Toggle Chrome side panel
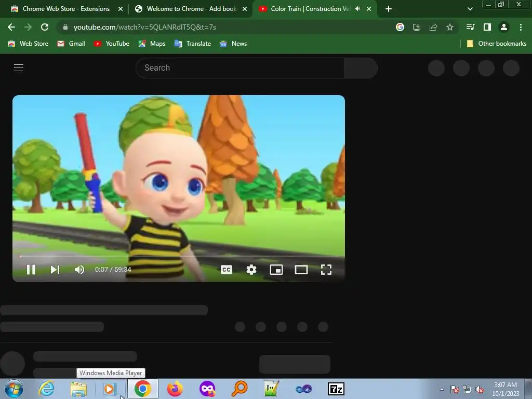 (487, 27)
